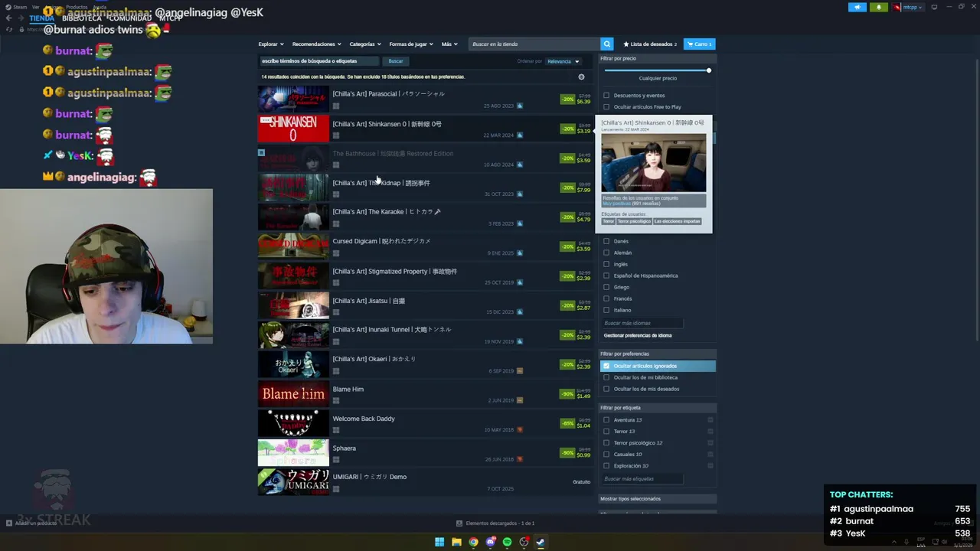Expand the Más store menu
This screenshot has width=980, height=551.
(x=449, y=44)
